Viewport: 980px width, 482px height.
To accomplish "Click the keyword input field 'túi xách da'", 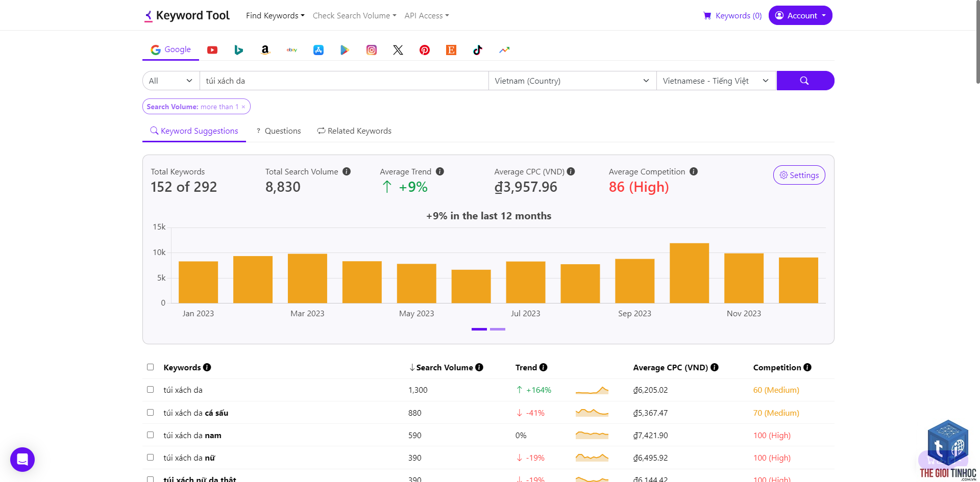I will click(x=344, y=81).
